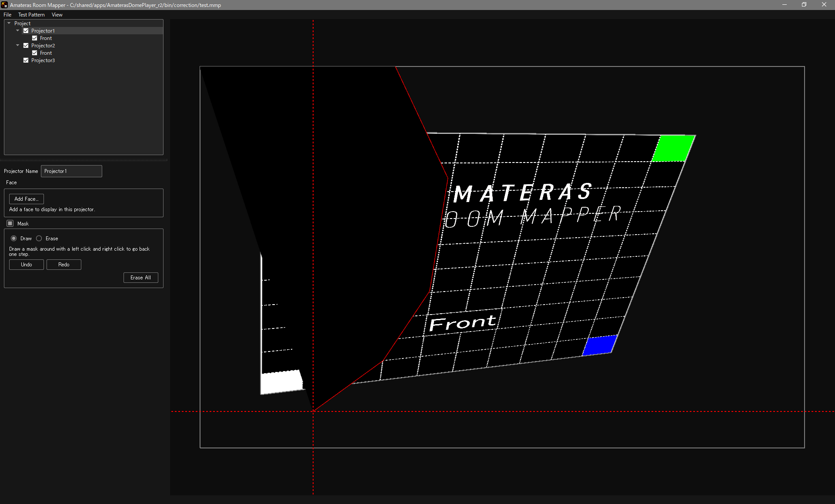
Task: Click the Add Face button
Action: coord(27,199)
